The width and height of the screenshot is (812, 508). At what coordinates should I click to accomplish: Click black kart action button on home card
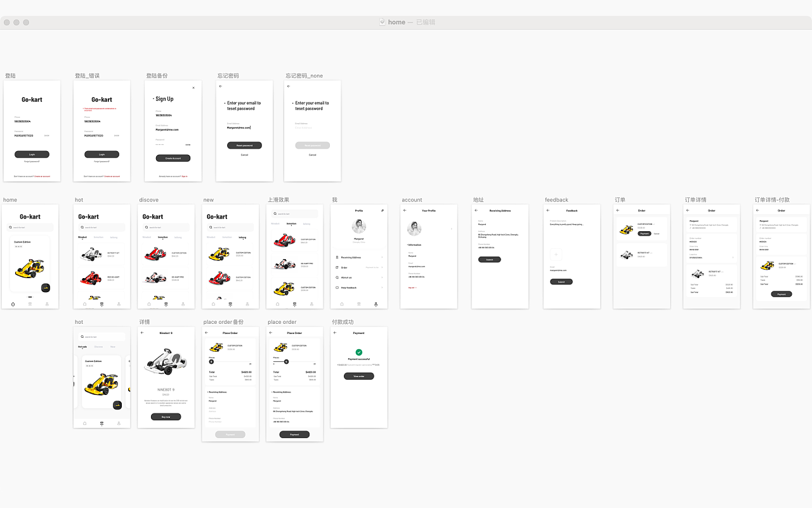46,288
